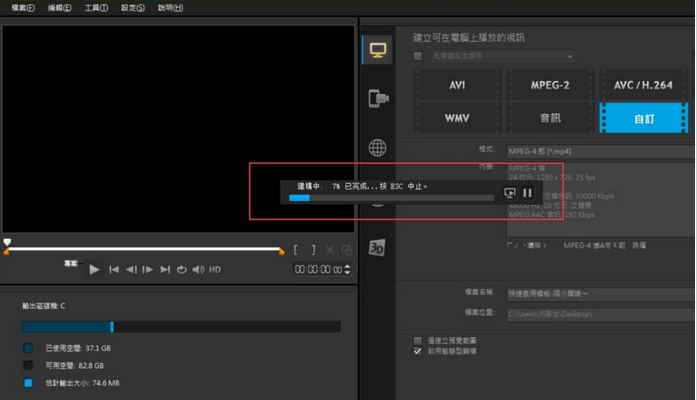Choose the WMV format button
Screen dimensions: 697x400
tap(457, 117)
